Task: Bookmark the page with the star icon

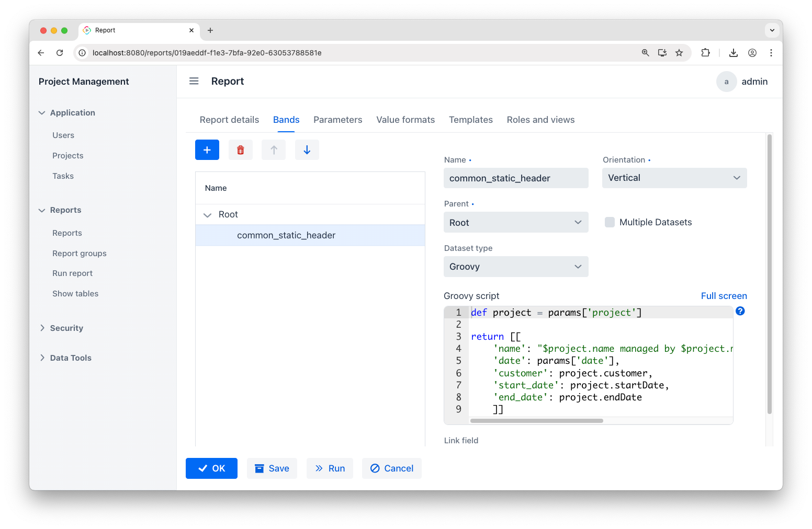Action: (679, 53)
